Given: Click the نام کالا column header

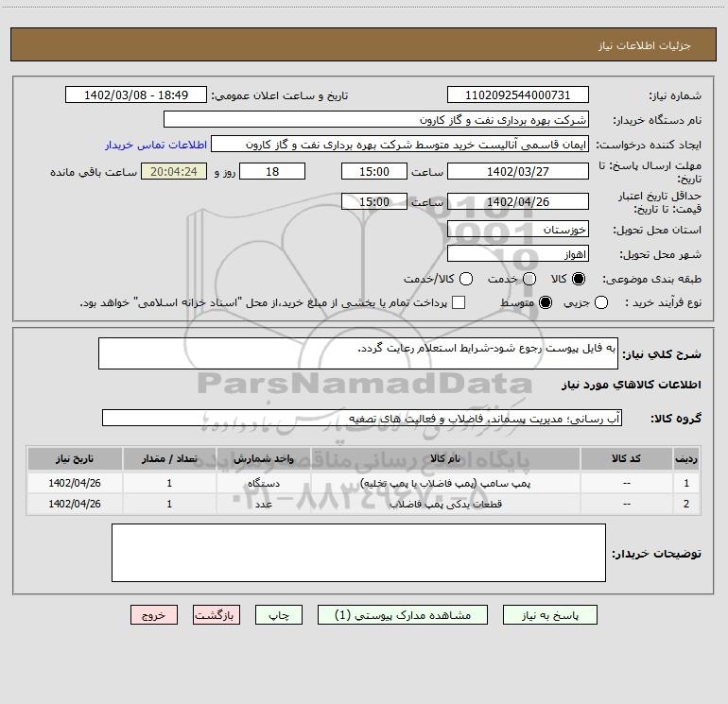Looking at the screenshot, I should 445,458.
